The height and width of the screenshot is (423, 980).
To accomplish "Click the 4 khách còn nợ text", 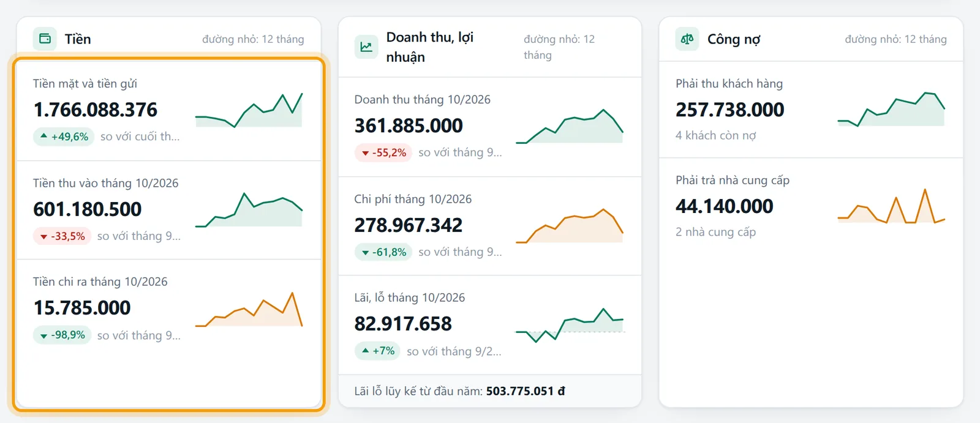I will tap(716, 135).
